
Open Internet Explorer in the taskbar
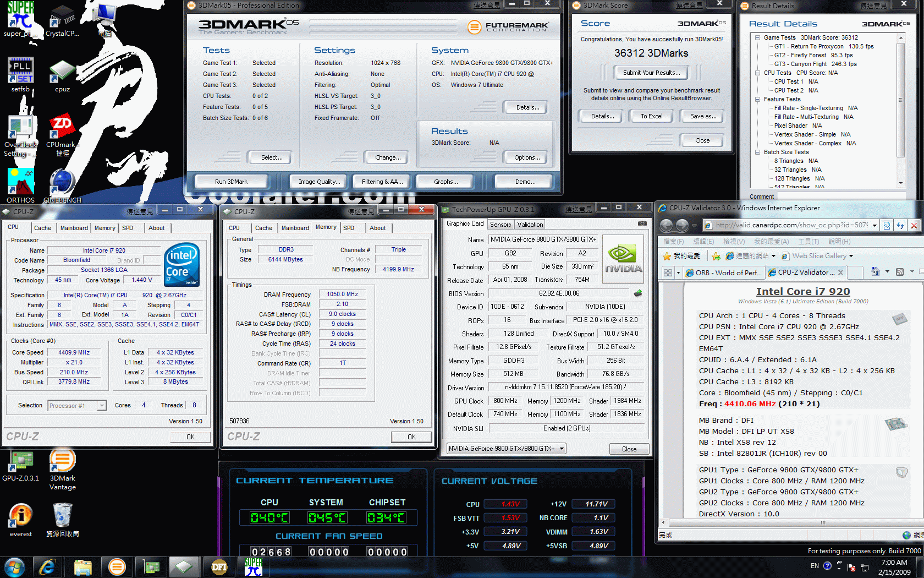tap(47, 567)
